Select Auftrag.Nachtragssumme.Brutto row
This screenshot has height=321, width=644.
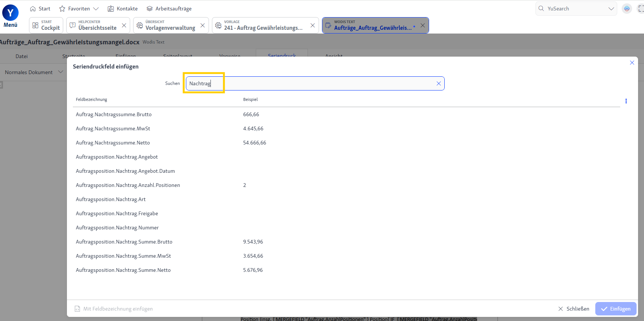347,114
